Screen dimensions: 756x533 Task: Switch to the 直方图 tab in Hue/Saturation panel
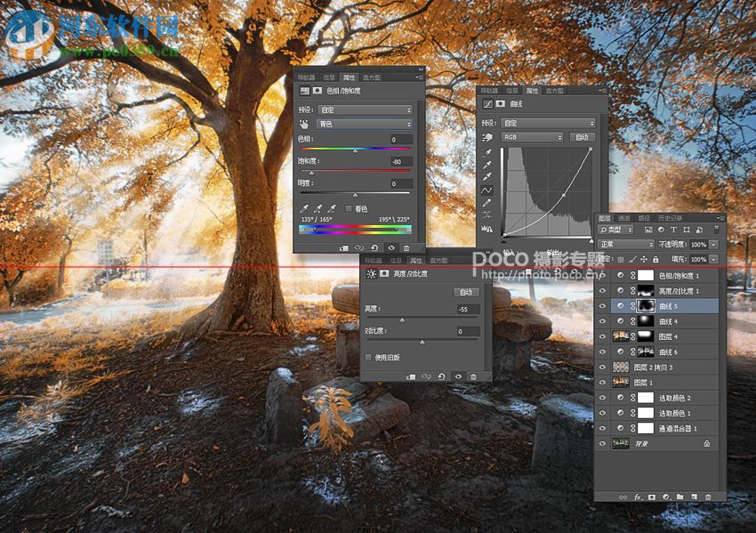coord(372,77)
